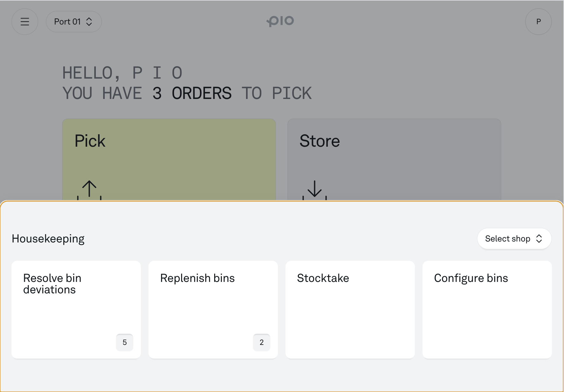Viewport: 564px width, 392px height.
Task: Open the Configure bins card
Action: point(487,310)
